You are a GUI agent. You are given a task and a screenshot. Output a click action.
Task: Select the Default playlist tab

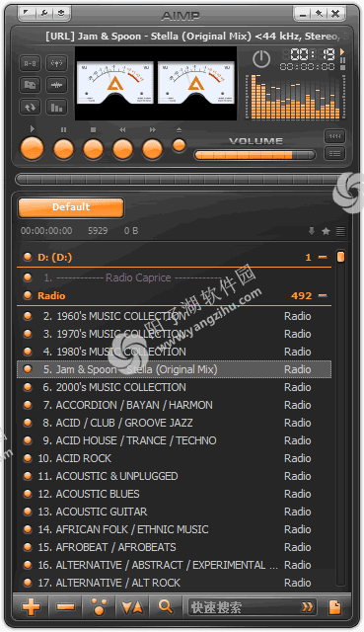tap(71, 207)
